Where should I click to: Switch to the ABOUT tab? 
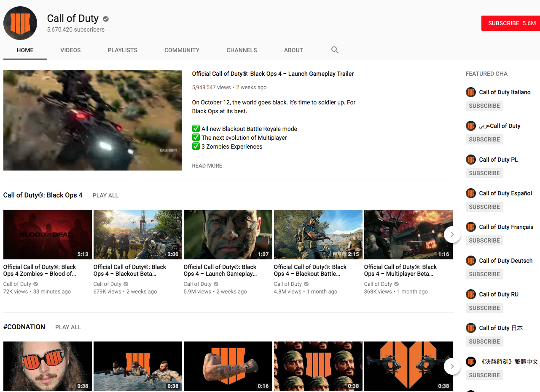[293, 50]
